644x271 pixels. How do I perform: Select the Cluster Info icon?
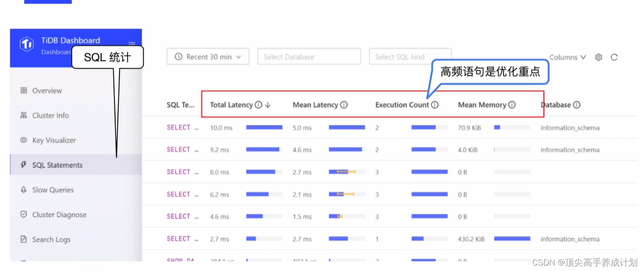click(24, 115)
